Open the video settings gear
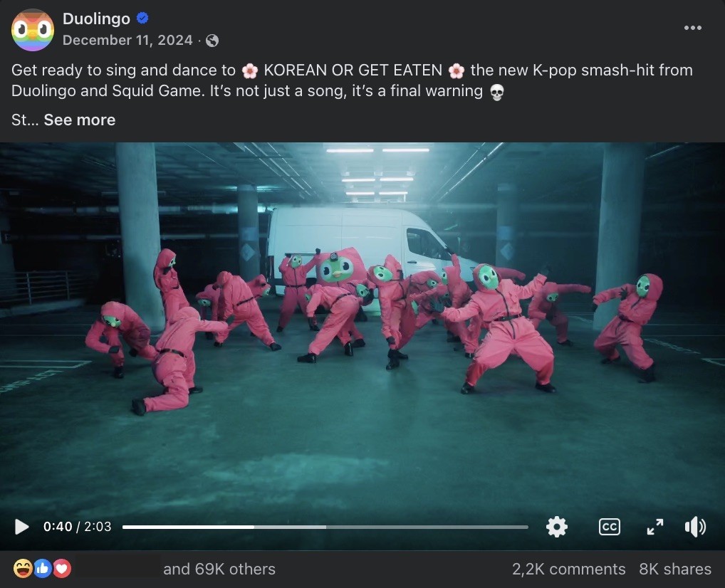725x588 pixels. 557,527
